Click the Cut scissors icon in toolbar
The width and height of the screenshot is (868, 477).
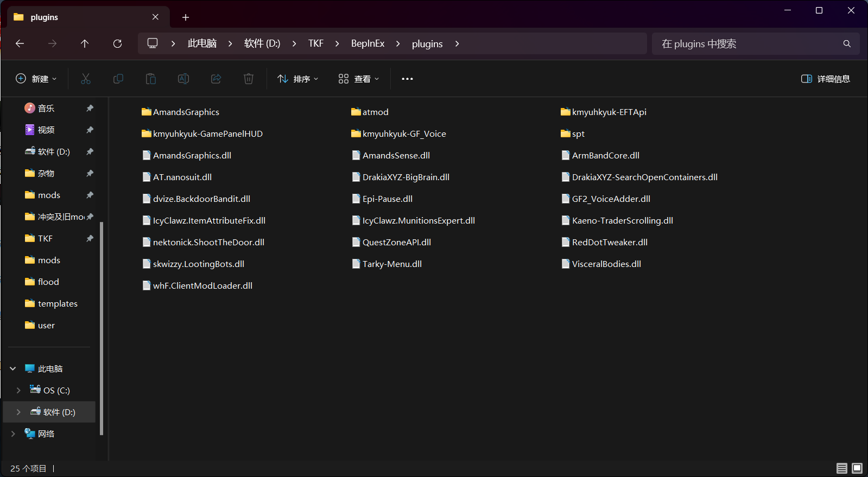tap(86, 79)
